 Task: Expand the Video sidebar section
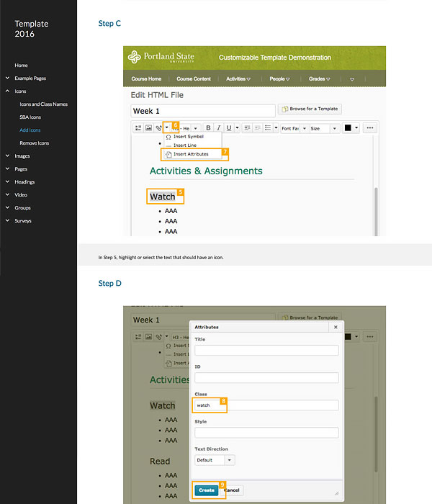point(7,195)
